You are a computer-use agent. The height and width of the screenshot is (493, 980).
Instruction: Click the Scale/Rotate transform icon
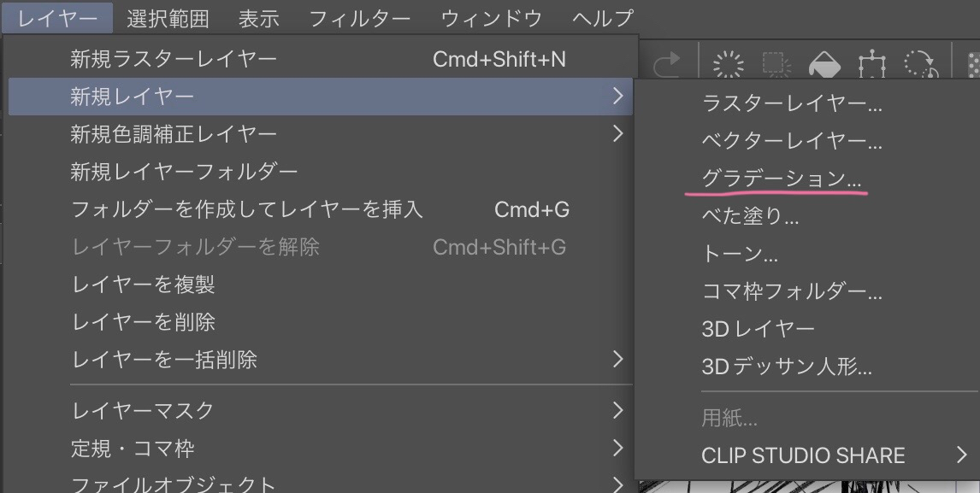872,65
